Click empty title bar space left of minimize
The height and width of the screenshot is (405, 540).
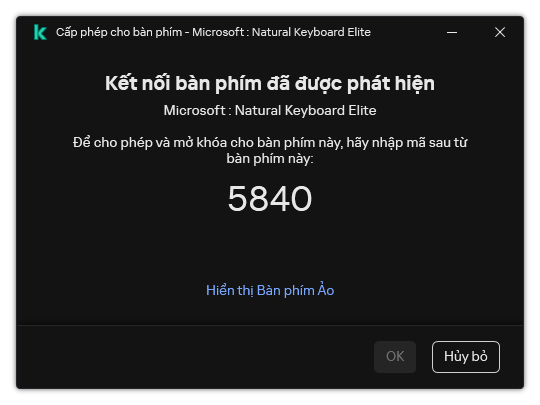pyautogui.click(x=406, y=32)
